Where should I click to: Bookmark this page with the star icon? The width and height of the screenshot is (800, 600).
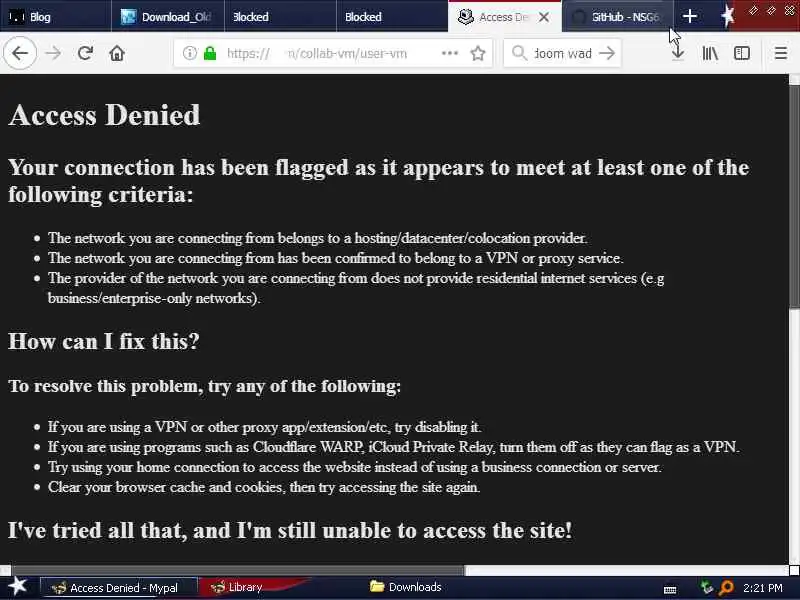478,53
